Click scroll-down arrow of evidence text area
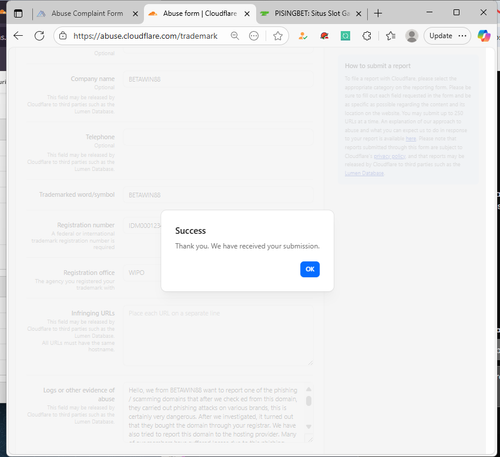 pyautogui.click(x=309, y=426)
